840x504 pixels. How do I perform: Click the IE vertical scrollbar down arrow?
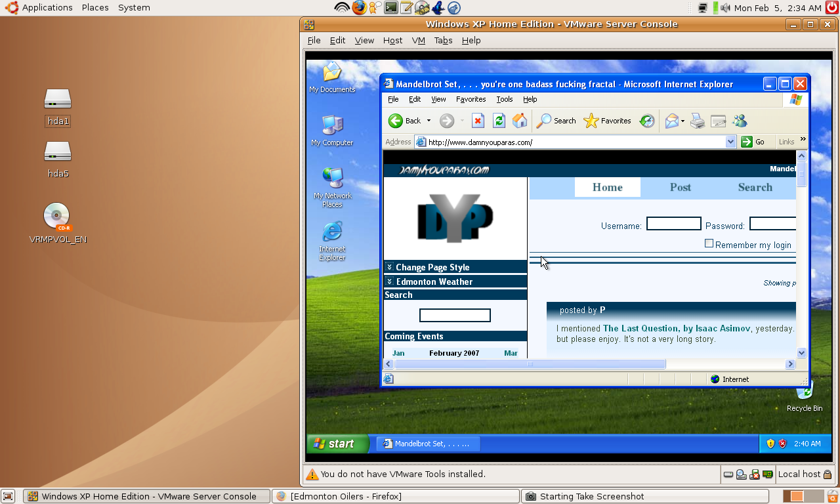(801, 352)
